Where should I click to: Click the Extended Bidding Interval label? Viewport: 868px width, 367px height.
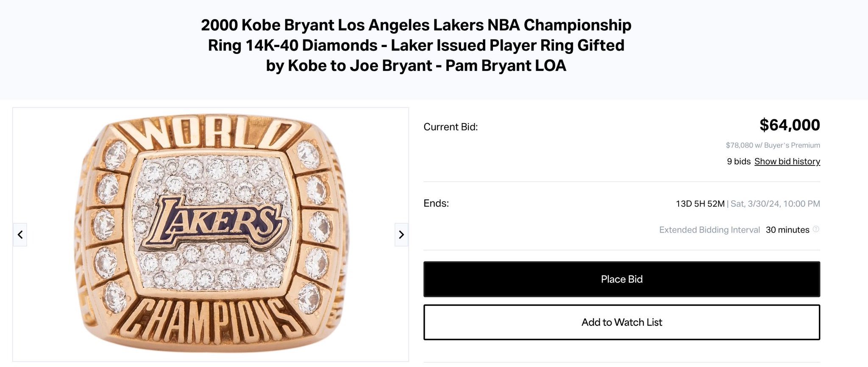coord(709,230)
